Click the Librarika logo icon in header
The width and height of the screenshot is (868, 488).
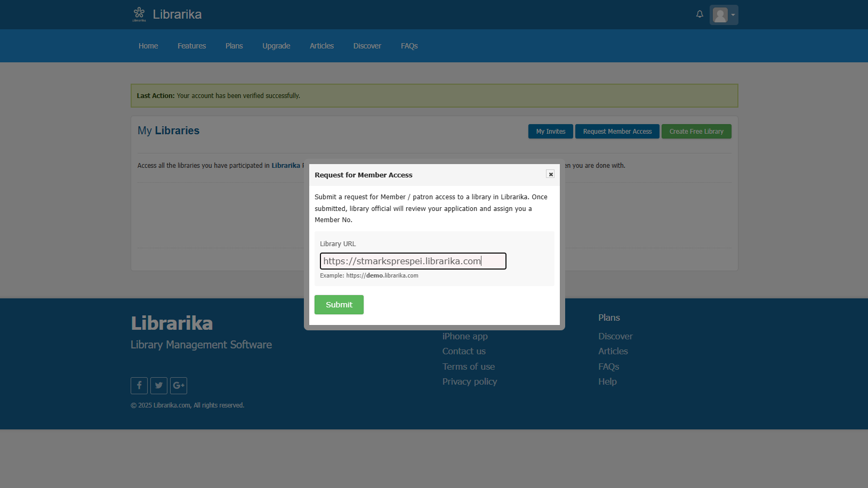point(139,14)
